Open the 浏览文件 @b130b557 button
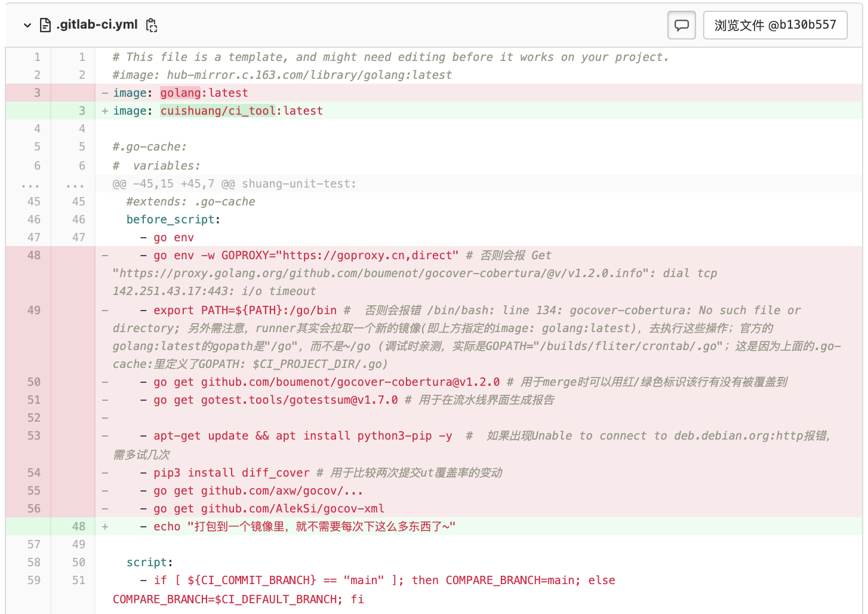Viewport: 868px width, 614px height. coord(775,25)
